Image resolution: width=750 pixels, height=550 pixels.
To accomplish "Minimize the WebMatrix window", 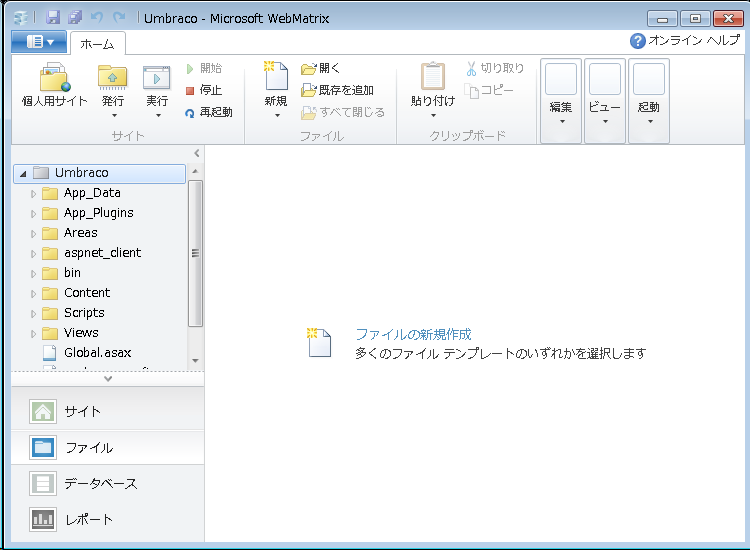I will click(662, 19).
